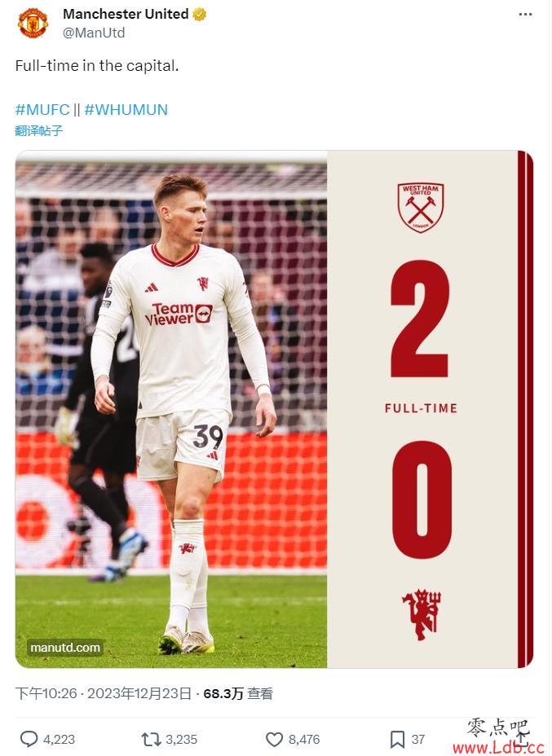Click the 68.3万 查看 view count
The image size is (552, 756).
point(238,693)
